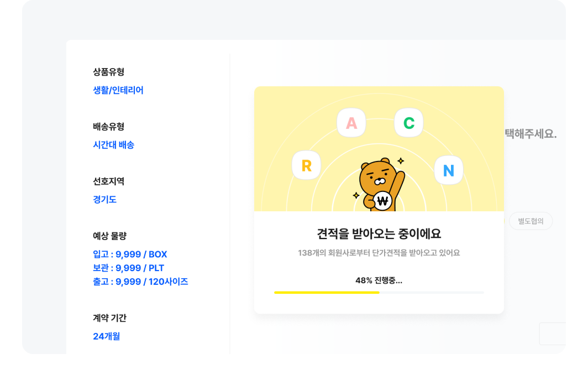The height and width of the screenshot is (385, 588).
Task: Click 출고 : 9,999 / 120사이즈 volume
Action: 140,282
